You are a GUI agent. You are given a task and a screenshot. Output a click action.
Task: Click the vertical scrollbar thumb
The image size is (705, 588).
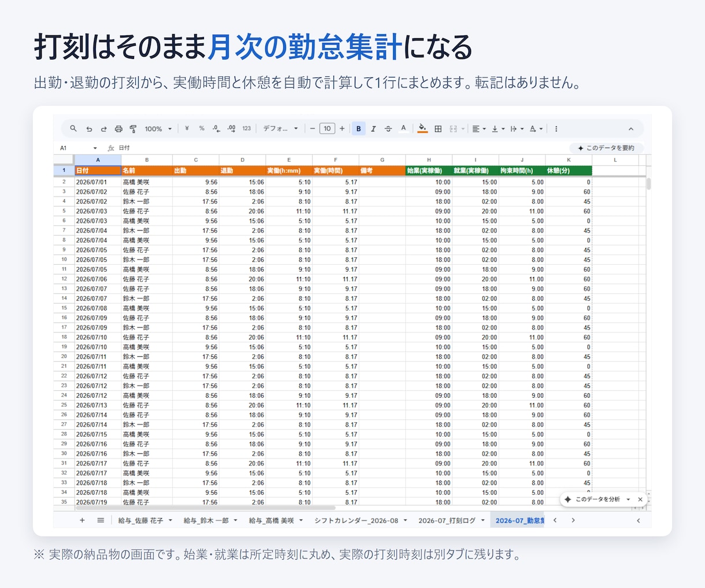(x=648, y=184)
